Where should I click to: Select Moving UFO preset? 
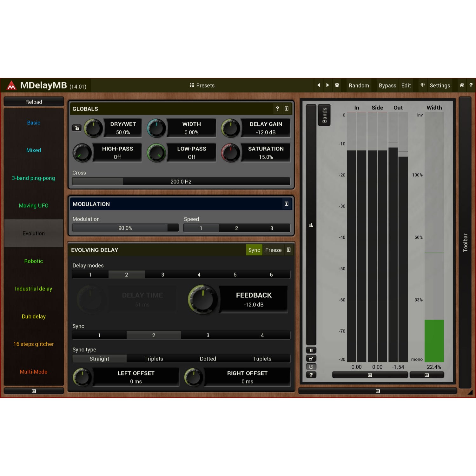34,206
